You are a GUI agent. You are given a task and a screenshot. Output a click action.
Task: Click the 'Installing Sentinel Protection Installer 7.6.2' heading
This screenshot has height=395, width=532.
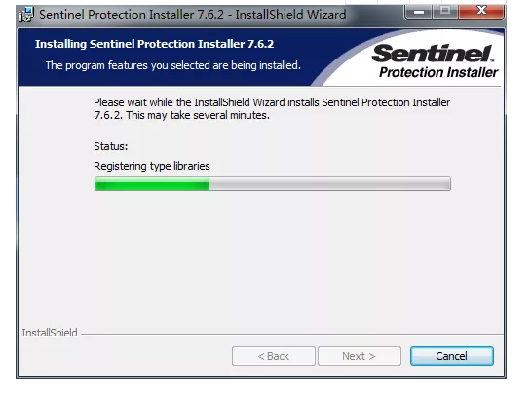154,44
